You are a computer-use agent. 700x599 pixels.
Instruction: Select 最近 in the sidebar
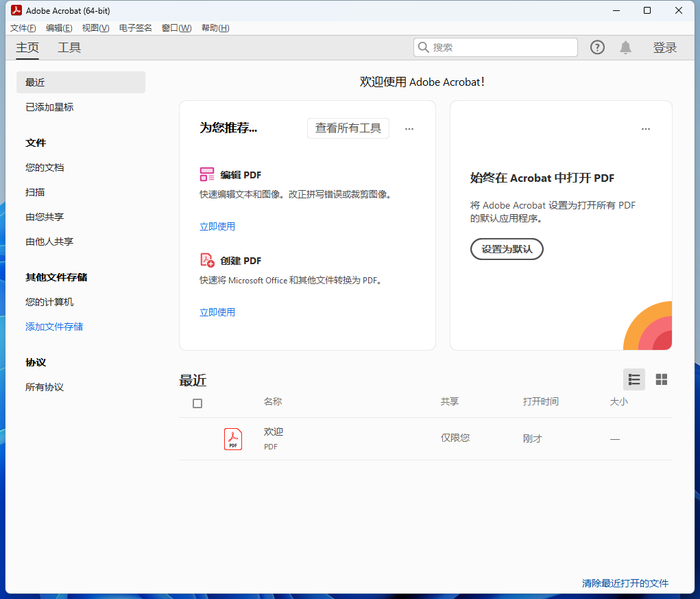[x=81, y=82]
